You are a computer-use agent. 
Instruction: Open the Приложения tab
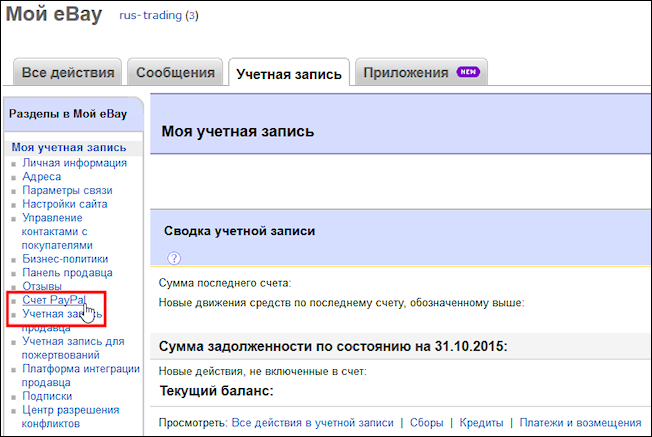(x=421, y=72)
